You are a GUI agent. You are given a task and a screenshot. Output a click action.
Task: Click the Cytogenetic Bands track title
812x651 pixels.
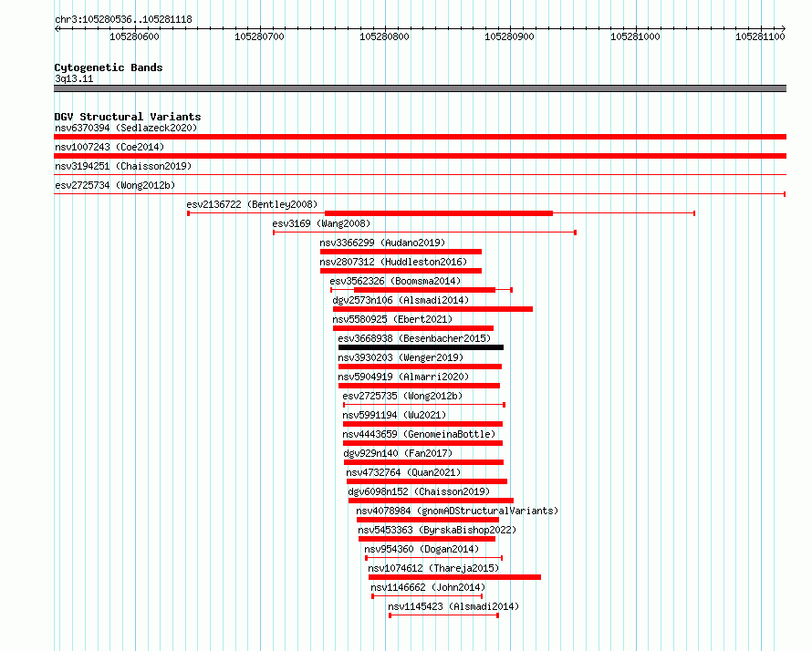tap(109, 67)
